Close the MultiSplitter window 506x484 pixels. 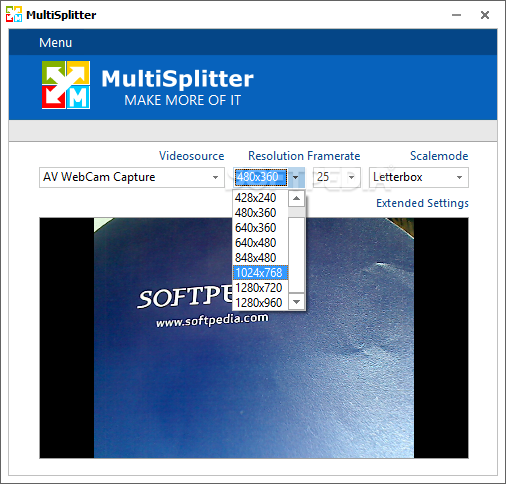(x=485, y=15)
